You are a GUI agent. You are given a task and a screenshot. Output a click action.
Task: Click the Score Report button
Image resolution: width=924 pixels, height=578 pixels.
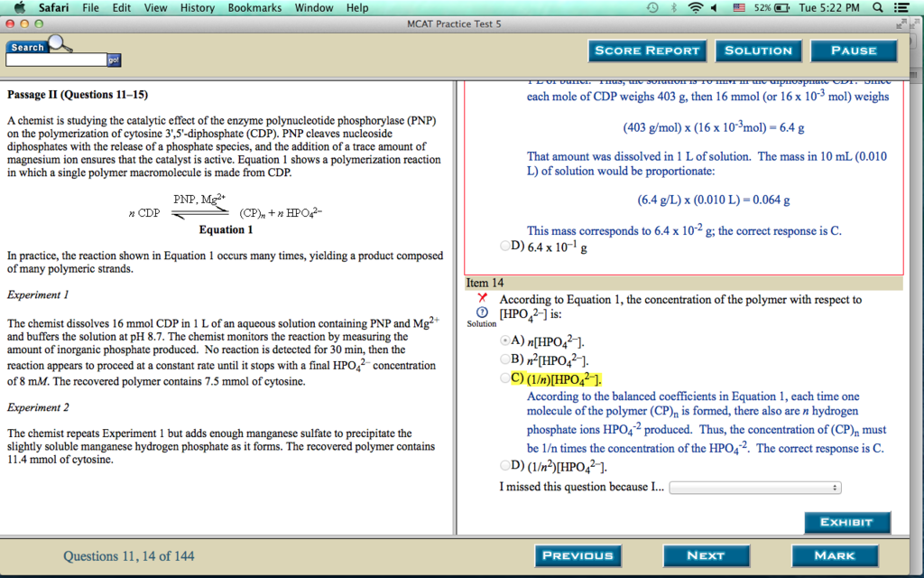647,51
